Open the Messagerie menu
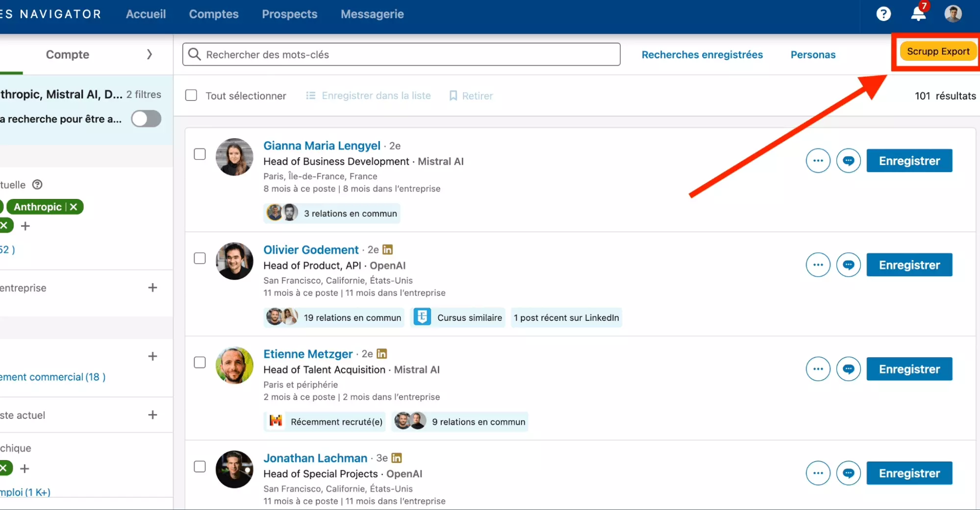 [372, 14]
